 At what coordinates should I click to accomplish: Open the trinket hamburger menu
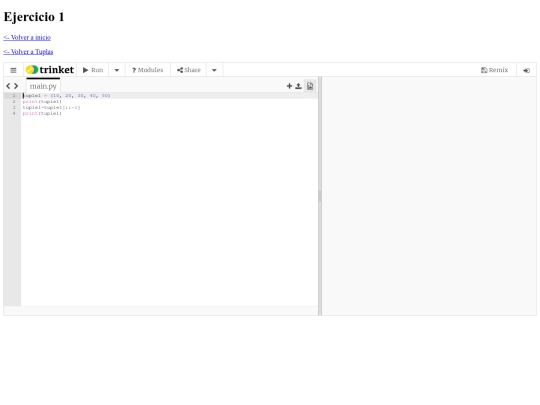point(13,70)
